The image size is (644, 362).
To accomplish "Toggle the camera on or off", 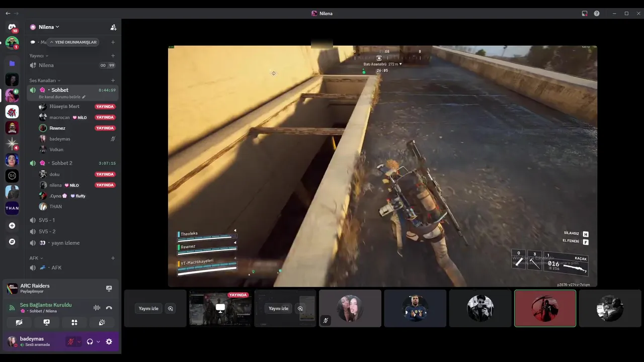I will coord(19,322).
